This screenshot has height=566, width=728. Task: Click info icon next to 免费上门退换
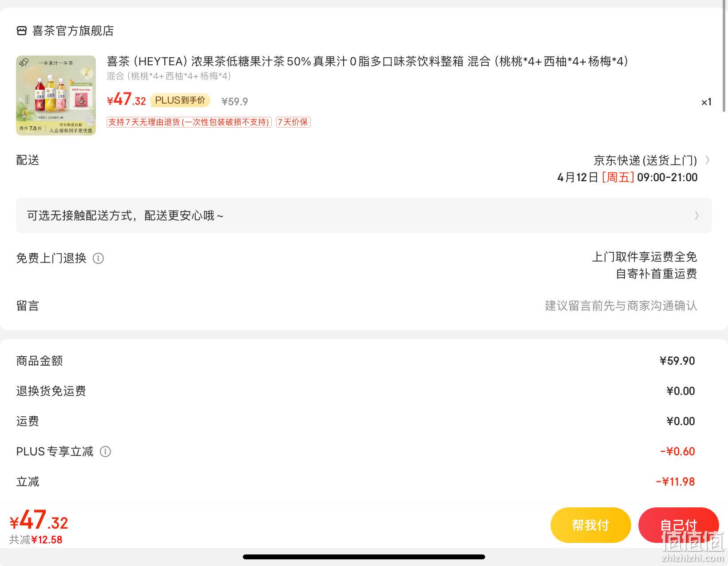click(x=98, y=258)
